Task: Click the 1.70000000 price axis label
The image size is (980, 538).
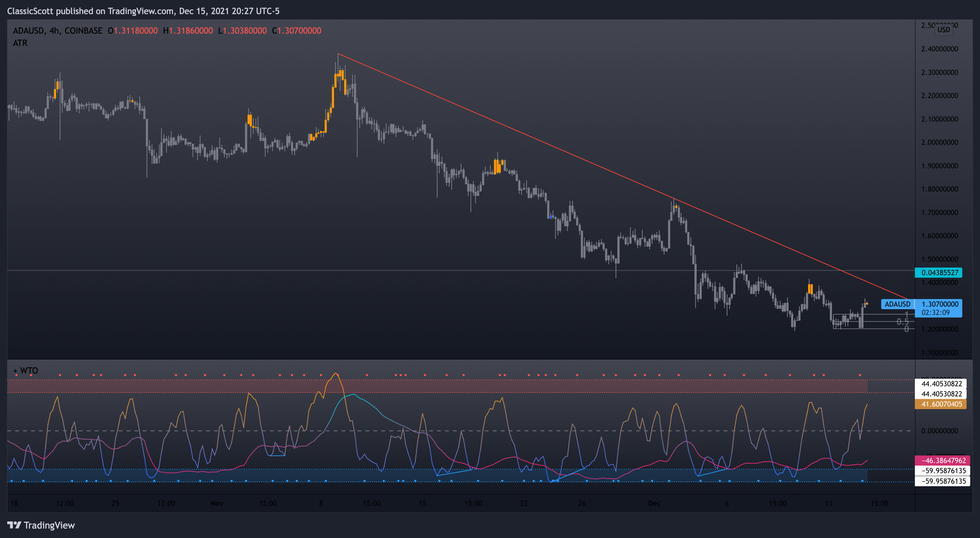Action: (x=940, y=212)
